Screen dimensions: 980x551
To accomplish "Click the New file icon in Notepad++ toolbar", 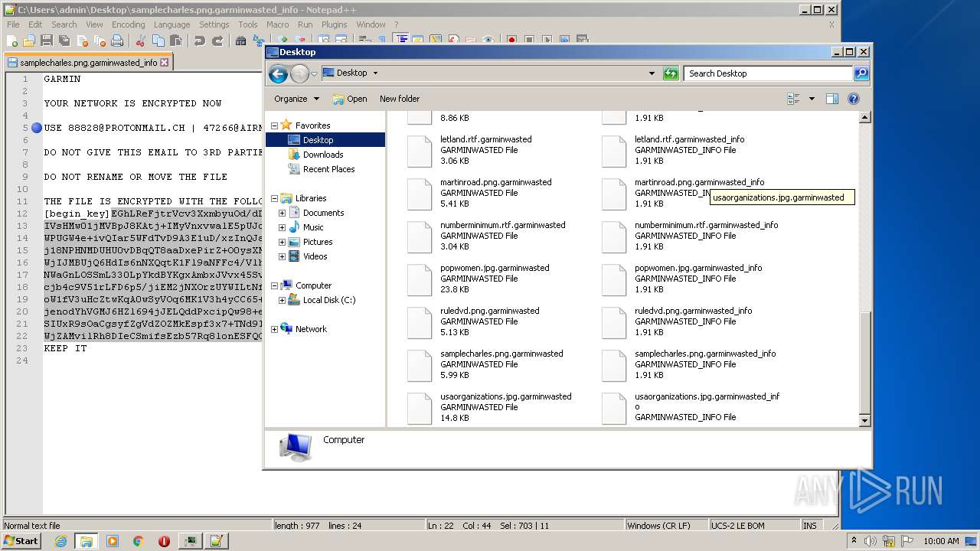I will click(12, 41).
